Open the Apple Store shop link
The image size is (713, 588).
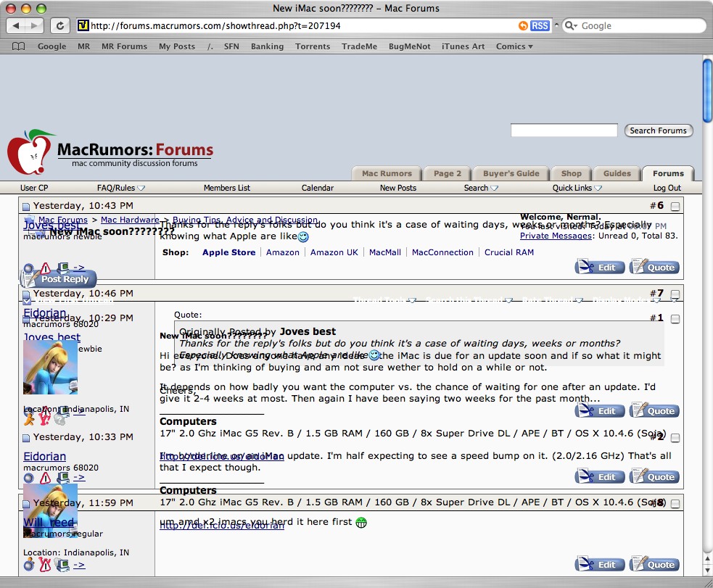[x=228, y=252]
